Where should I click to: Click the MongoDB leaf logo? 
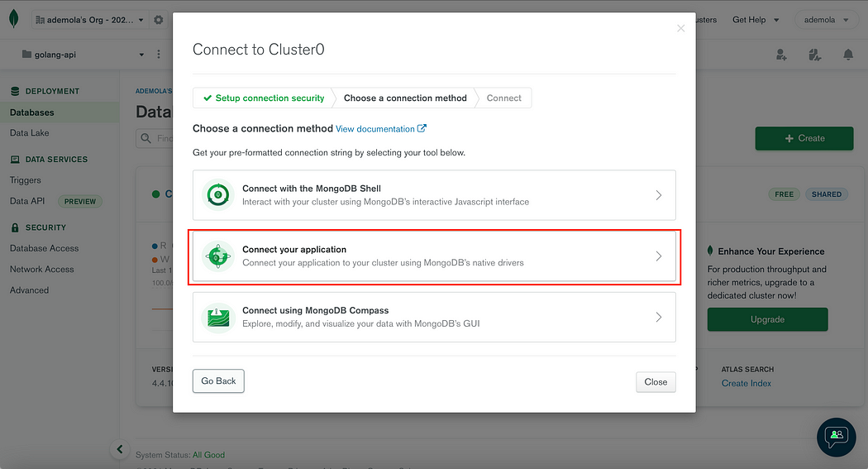pos(14,19)
